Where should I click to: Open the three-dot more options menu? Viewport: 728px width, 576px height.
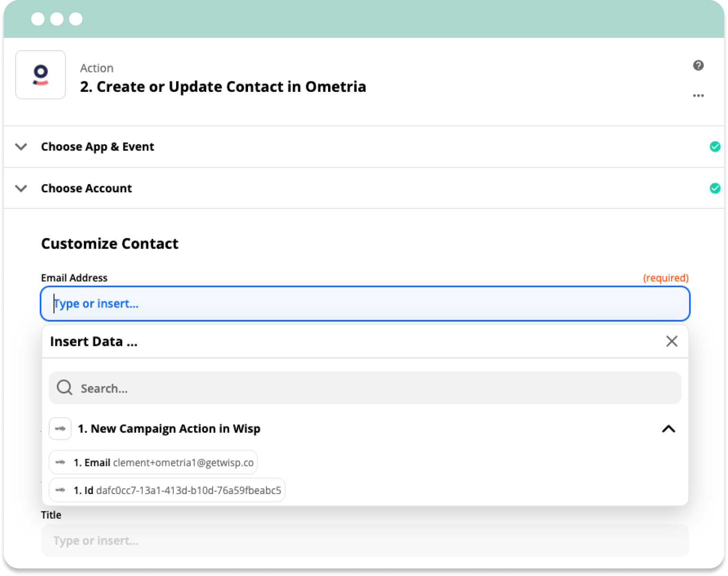coord(698,96)
